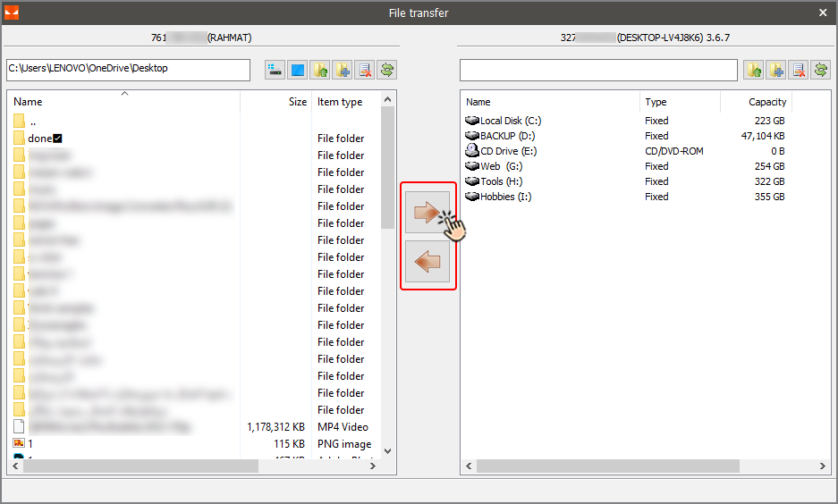
Task: Click '223 GB' capacity cell
Action: pos(770,121)
